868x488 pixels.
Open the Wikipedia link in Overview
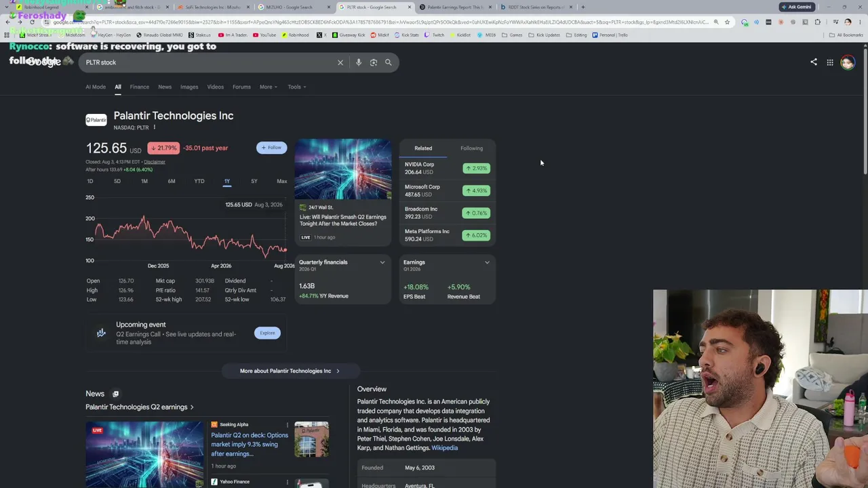pyautogui.click(x=445, y=448)
